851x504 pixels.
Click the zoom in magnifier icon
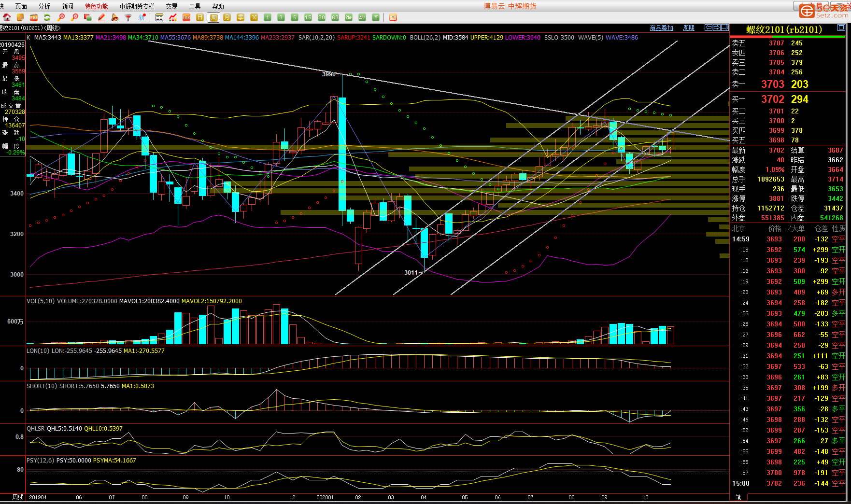click(61, 17)
